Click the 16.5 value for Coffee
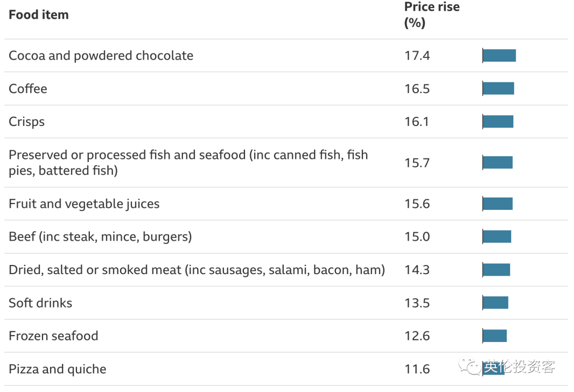Screen dimensions: 574x392 pyautogui.click(x=417, y=89)
